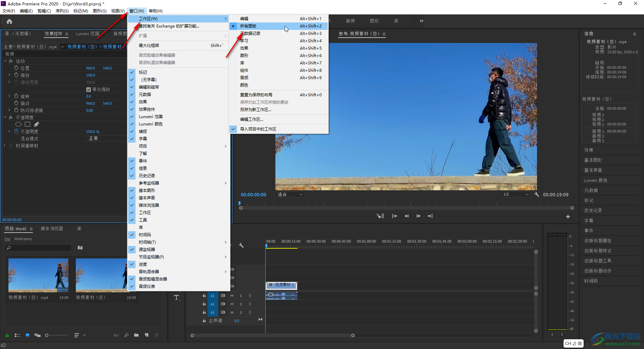Open the 混合模式 正常 dropdown
The height and width of the screenshot is (349, 644).
tap(106, 139)
